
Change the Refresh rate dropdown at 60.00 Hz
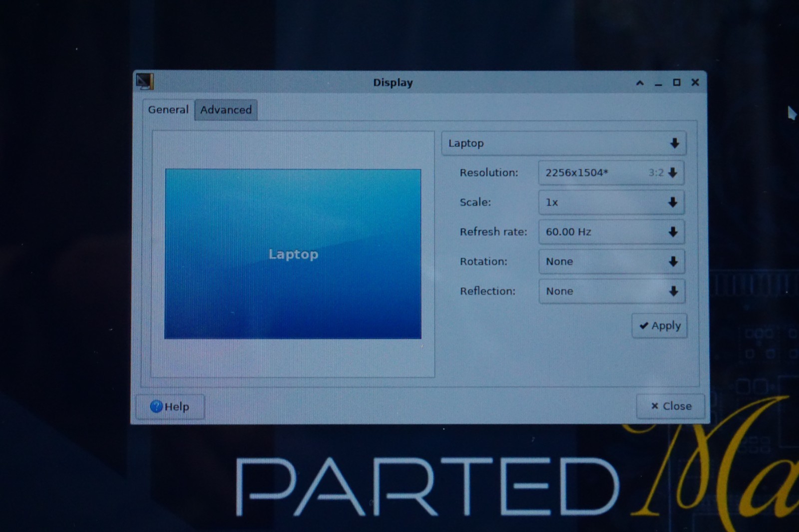point(611,232)
